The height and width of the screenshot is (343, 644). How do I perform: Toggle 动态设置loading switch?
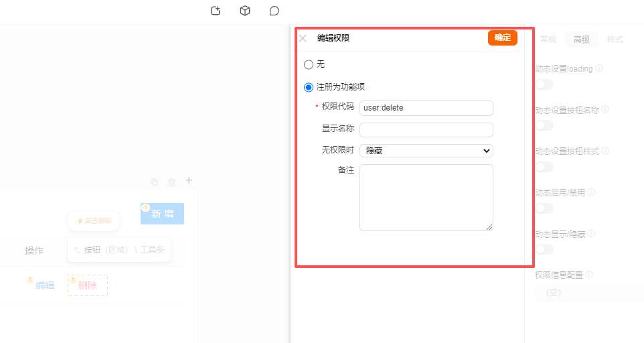[x=545, y=84]
